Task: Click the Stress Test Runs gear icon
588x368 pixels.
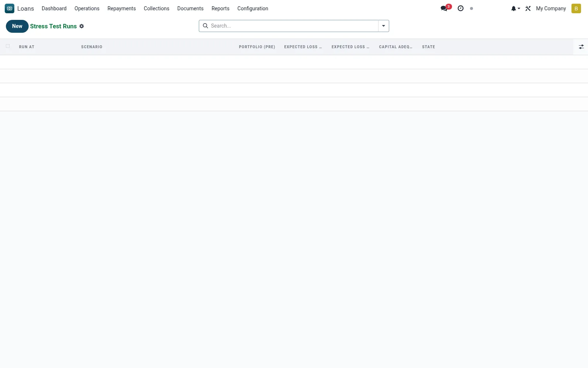Action: click(x=82, y=26)
